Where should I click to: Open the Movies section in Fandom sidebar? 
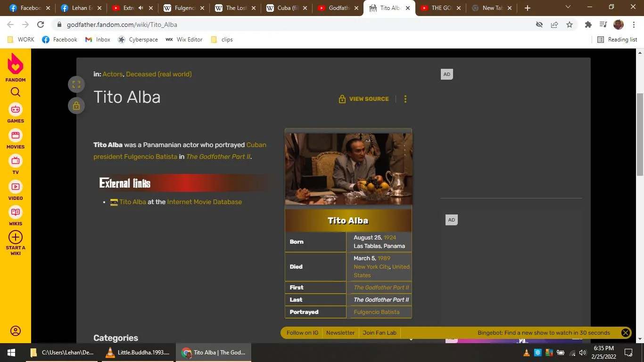click(x=16, y=139)
